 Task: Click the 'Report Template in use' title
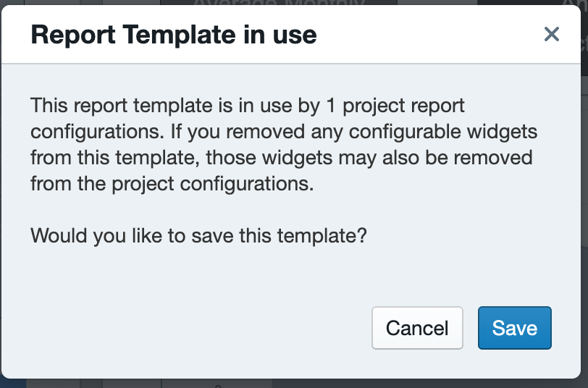point(174,35)
